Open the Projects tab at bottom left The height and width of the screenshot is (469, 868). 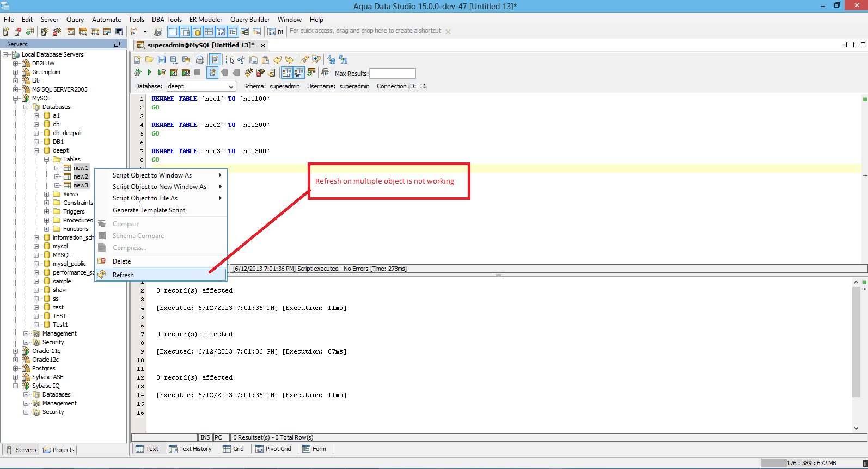coord(58,450)
